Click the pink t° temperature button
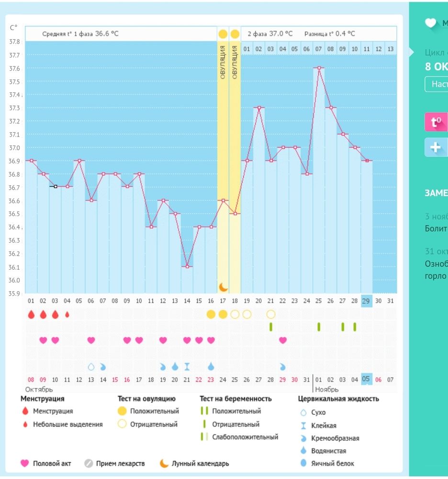Screen dimensions: 448x479 (436, 122)
